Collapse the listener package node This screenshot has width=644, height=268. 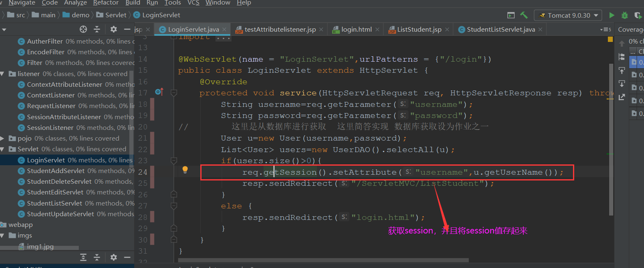click(2, 74)
